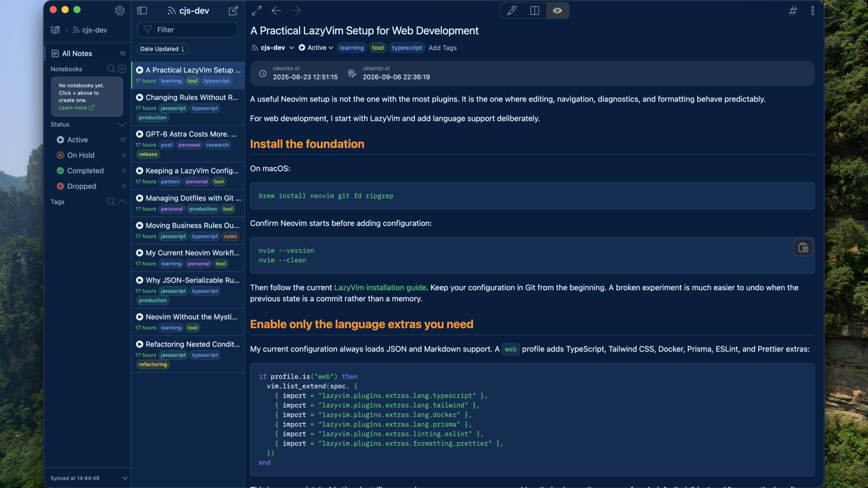This screenshot has width=868, height=488.
Task: Click the edit icon by Updated At
Action: click(x=352, y=74)
